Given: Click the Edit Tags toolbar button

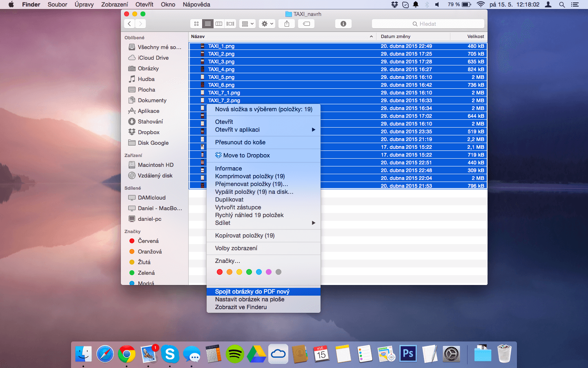Looking at the screenshot, I should 306,24.
